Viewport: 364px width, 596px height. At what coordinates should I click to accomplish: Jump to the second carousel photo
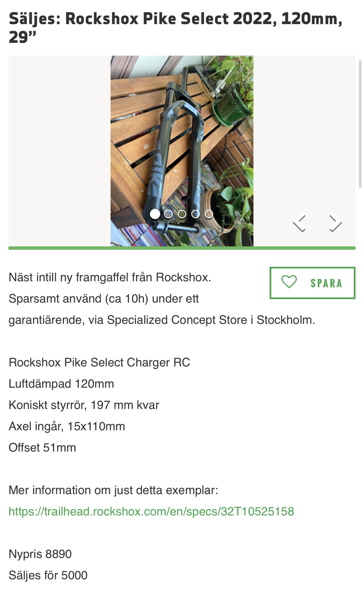pyautogui.click(x=168, y=214)
